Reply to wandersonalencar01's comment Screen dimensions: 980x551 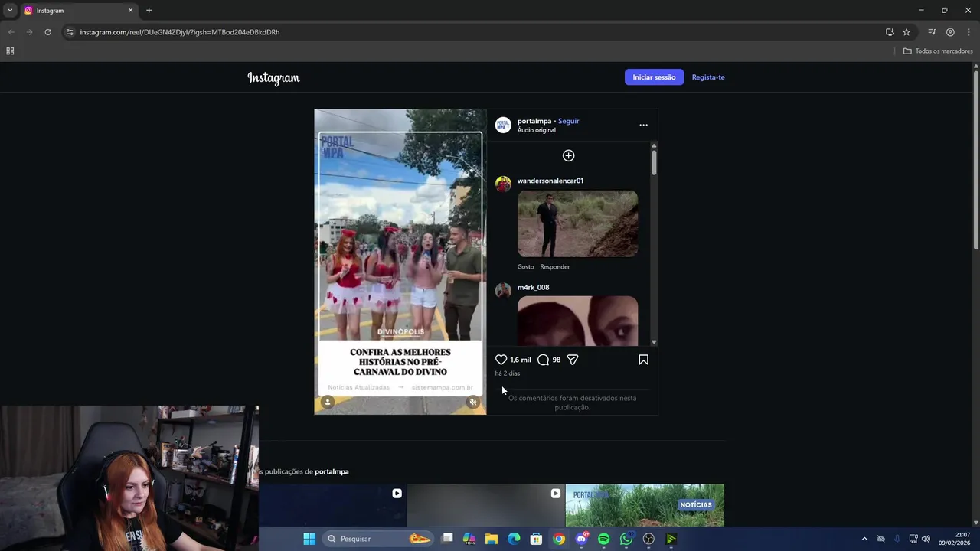coord(555,267)
